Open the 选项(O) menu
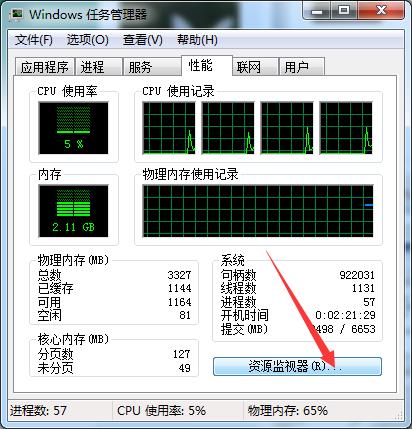 tap(88, 40)
